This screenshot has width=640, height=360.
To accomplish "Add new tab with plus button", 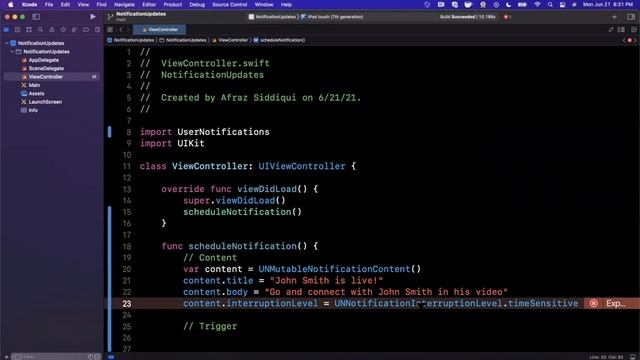I will [614, 17].
